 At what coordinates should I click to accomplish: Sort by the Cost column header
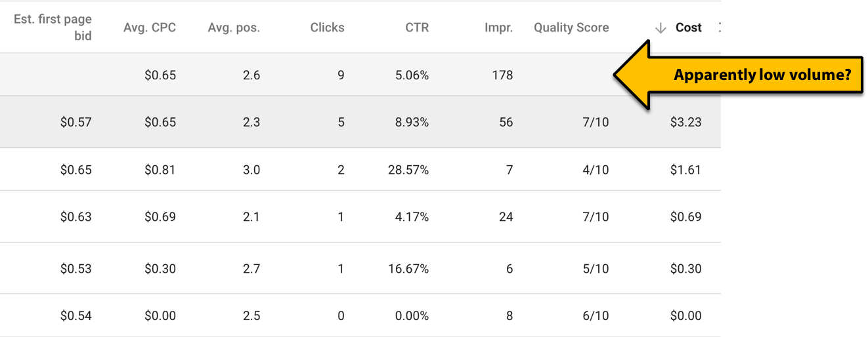(x=688, y=28)
